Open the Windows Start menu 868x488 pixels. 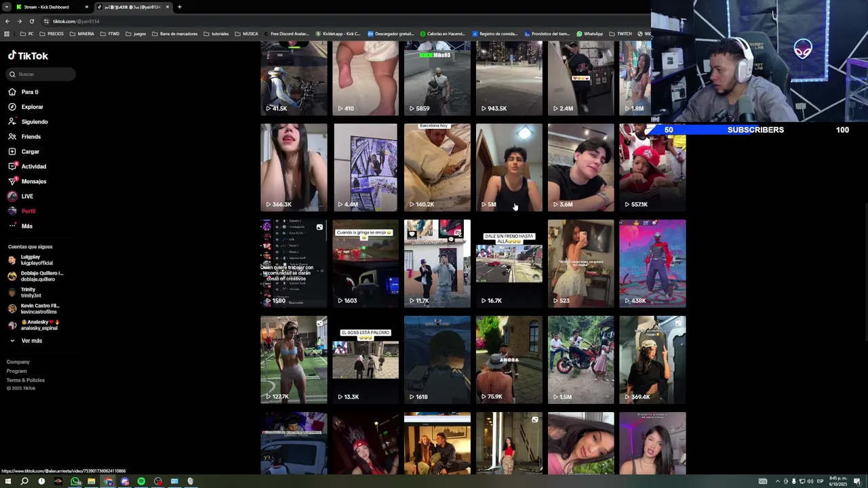tap(7, 481)
